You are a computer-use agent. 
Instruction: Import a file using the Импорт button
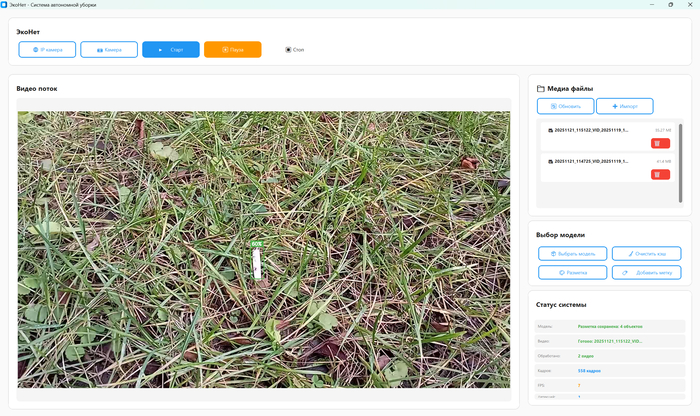click(x=624, y=106)
